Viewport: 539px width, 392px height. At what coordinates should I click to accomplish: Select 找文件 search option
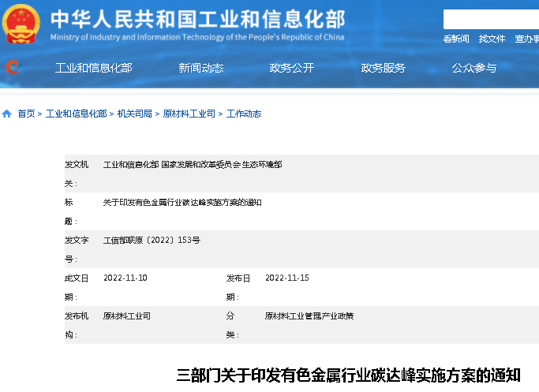tap(492, 39)
